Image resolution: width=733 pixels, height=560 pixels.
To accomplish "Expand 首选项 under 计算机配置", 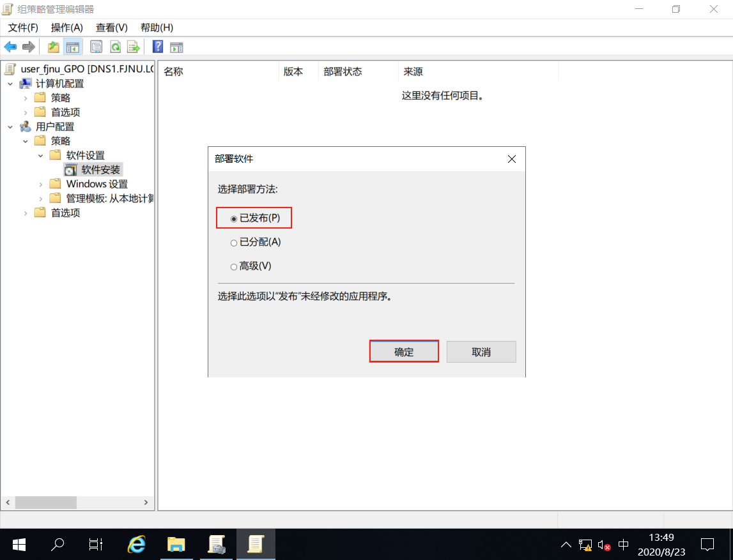I will 26,112.
